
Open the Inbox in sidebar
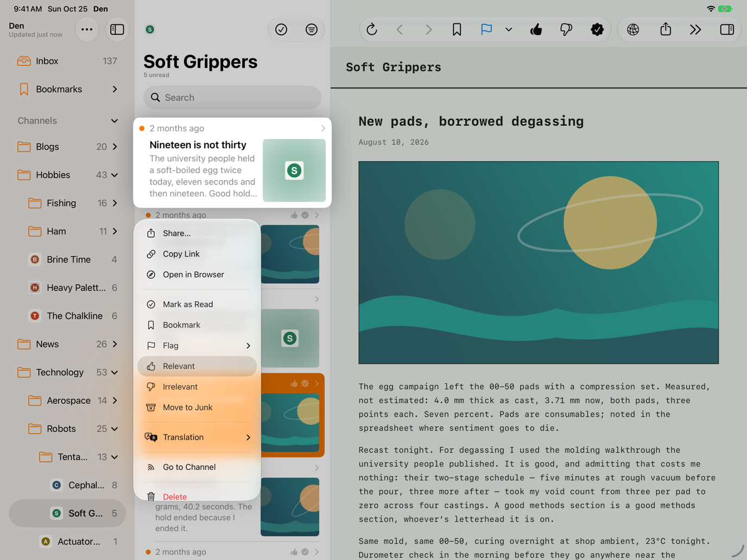pos(67,61)
